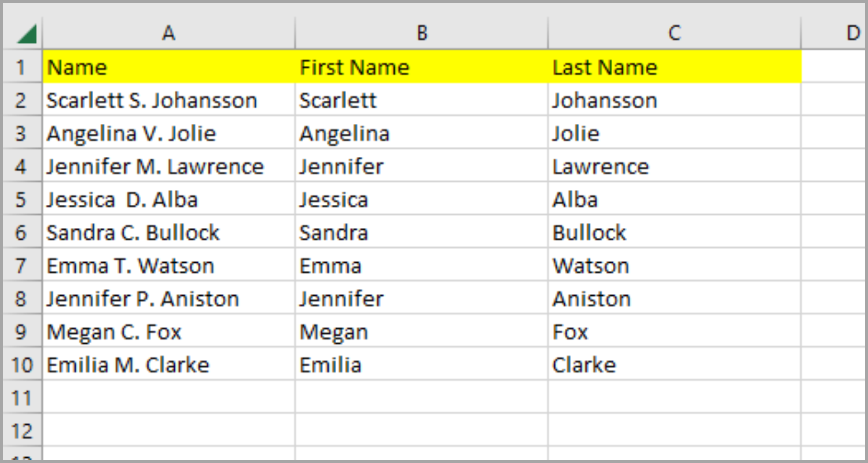The height and width of the screenshot is (463, 868).
Task: Click the cell with Lawrence in column C
Action: [674, 166]
